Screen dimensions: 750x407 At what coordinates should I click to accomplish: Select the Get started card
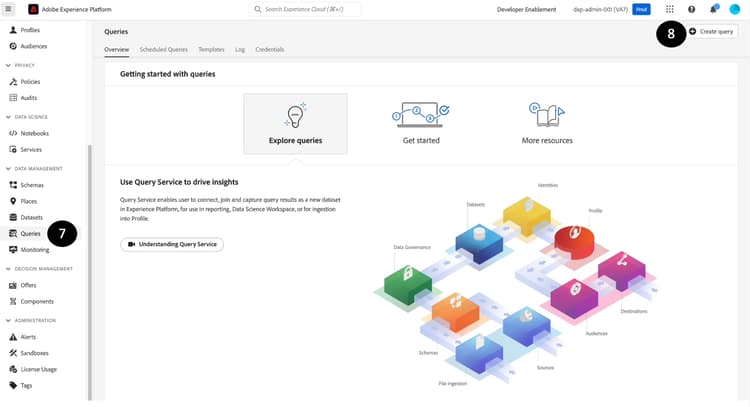click(x=421, y=123)
